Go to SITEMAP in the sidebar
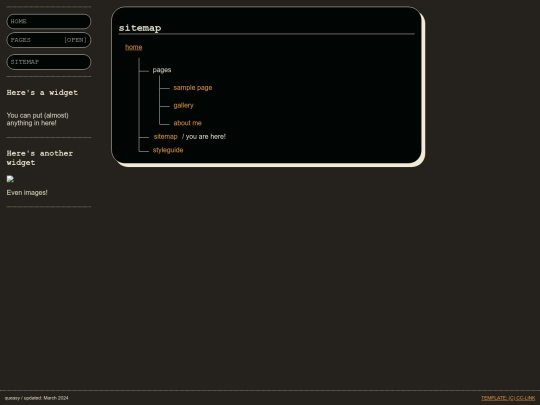This screenshot has height=405, width=540. tap(49, 62)
